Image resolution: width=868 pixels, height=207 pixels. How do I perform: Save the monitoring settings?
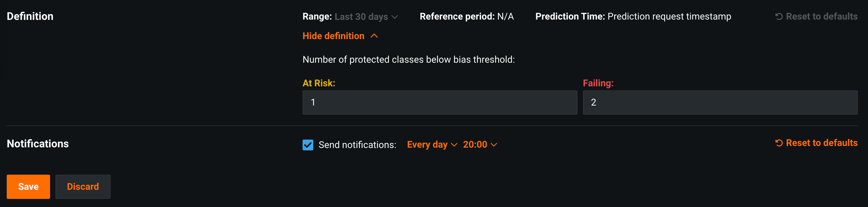[x=28, y=186]
